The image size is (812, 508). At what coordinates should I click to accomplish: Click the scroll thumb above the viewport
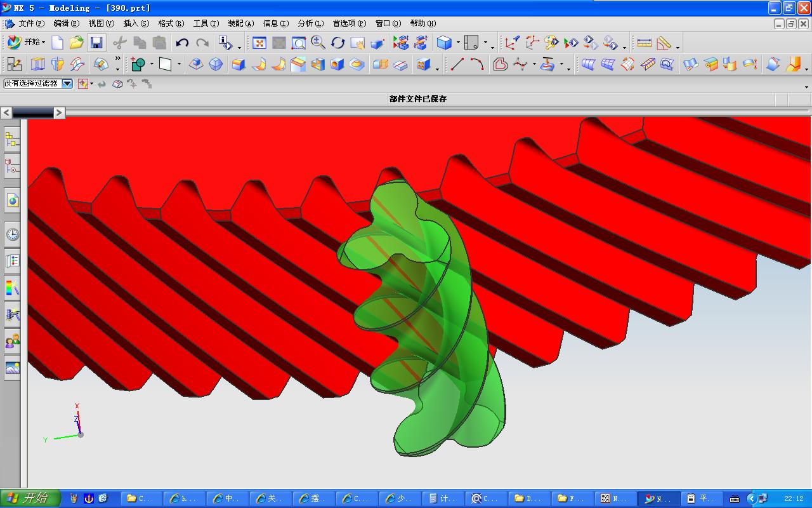(x=32, y=112)
